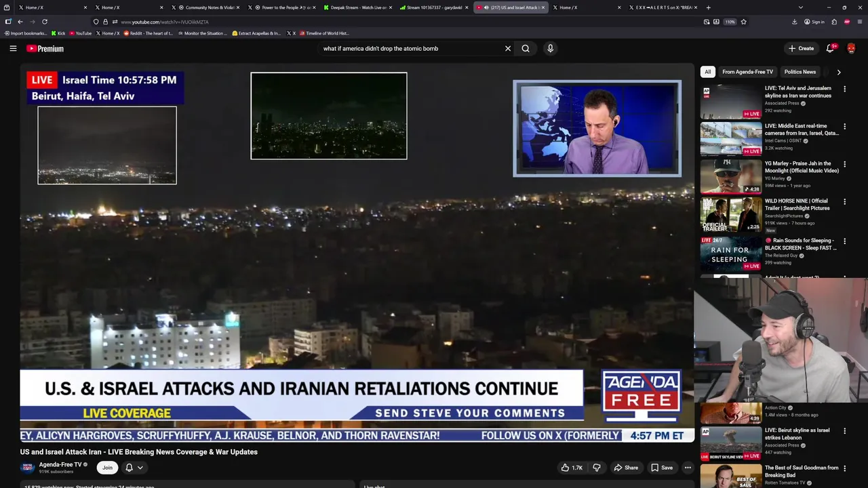Share the video
Viewport: 868px width, 488px height.
[x=626, y=468]
